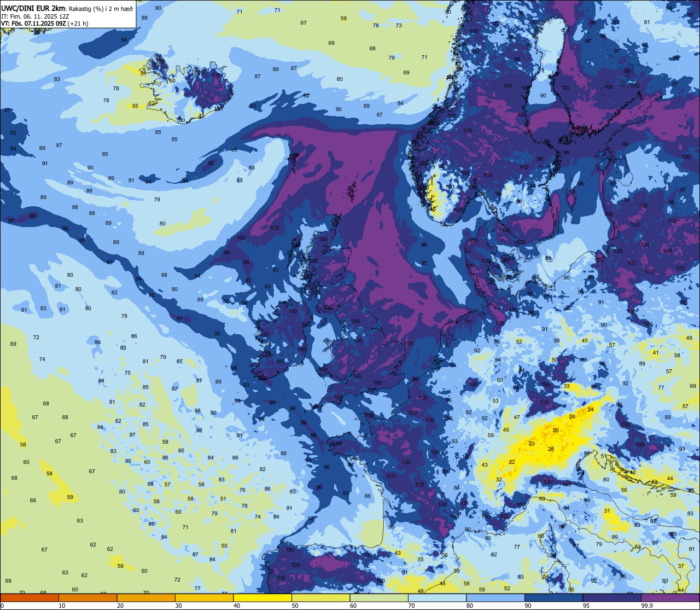700x610 pixels.
Task: Click the map value '75' in the Atlantic
Action: (127, 373)
